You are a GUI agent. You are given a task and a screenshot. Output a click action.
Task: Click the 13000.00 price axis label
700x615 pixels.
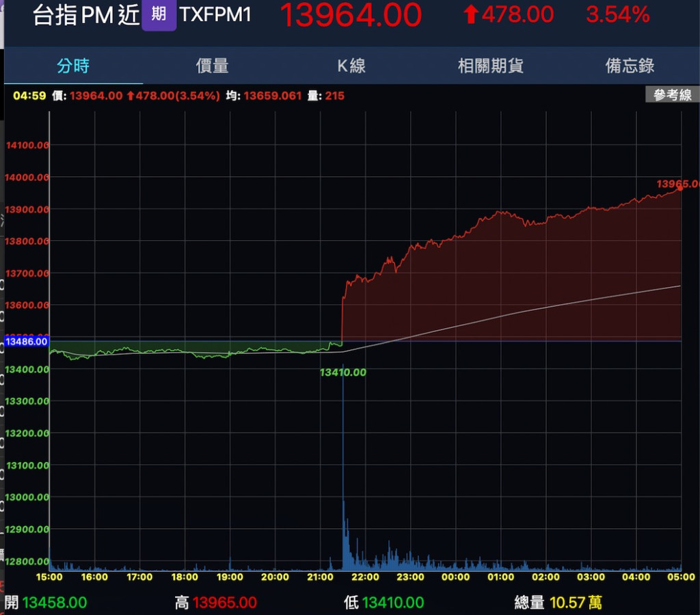pos(27,497)
